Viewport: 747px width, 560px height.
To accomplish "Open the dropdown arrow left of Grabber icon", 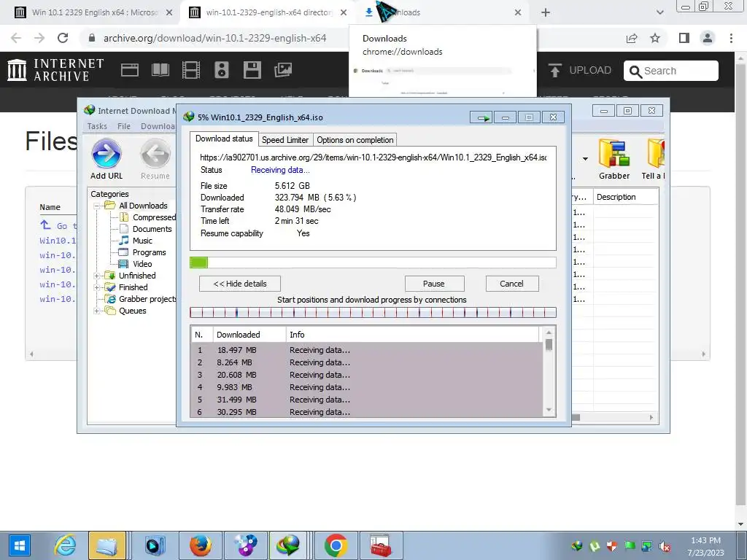I will 585,159.
